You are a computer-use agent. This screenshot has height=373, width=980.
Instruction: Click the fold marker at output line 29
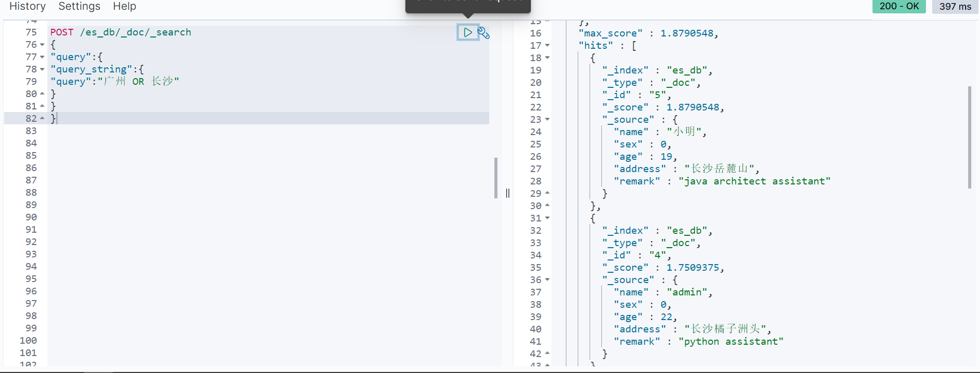547,194
